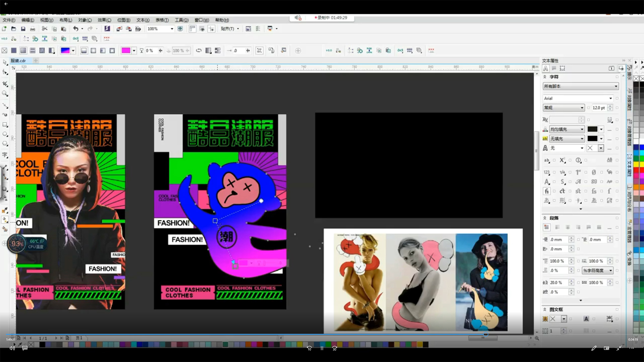Screen dimensions: 644x362
Task: Click the Save icon in toolbar
Action: click(x=23, y=29)
